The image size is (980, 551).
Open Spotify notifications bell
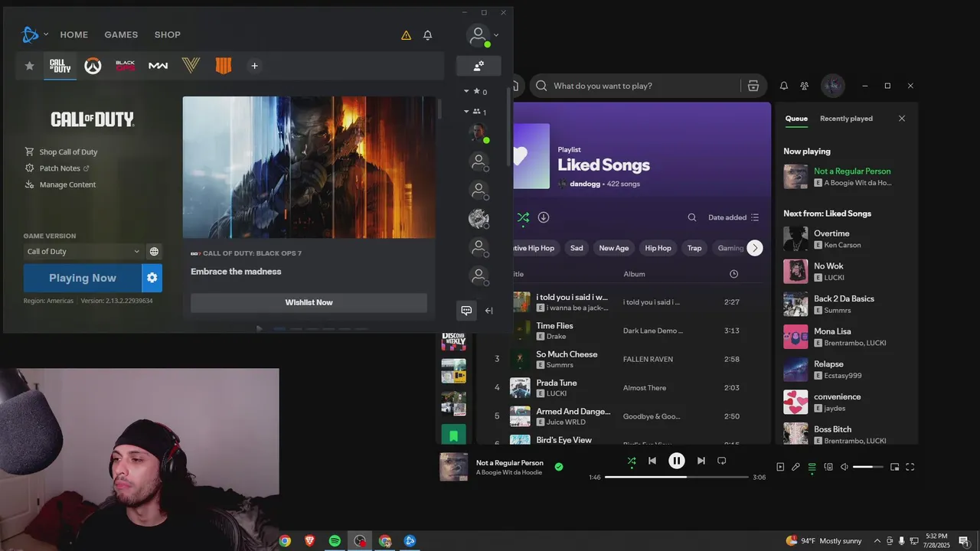[784, 86]
